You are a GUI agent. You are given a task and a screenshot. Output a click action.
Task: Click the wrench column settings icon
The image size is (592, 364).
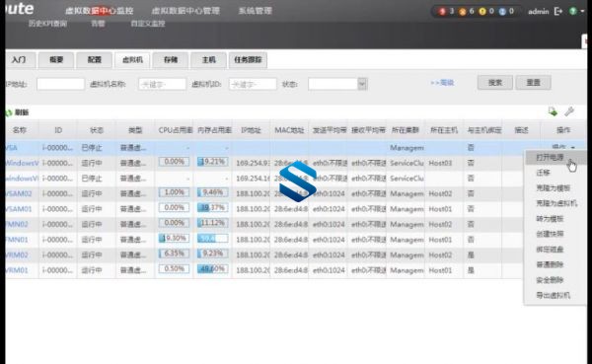tap(569, 111)
